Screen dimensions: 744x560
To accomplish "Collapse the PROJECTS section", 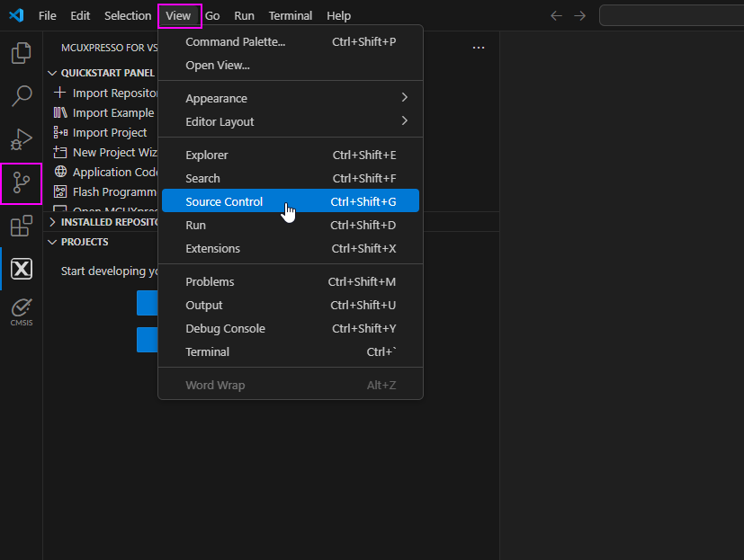I will (x=52, y=241).
